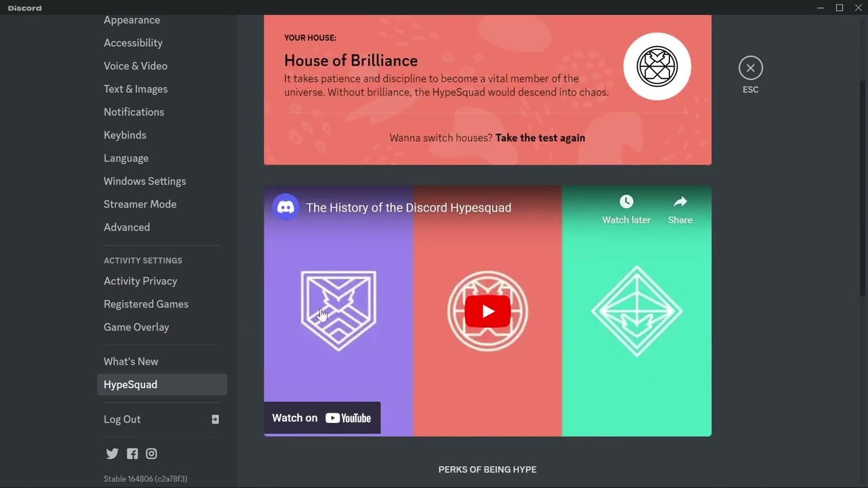Image resolution: width=868 pixels, height=488 pixels.
Task: Click the purple Bravery shield emblem
Action: [338, 310]
